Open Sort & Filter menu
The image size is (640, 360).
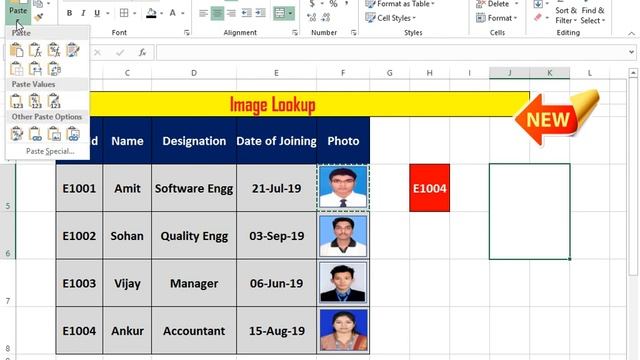pos(566,15)
